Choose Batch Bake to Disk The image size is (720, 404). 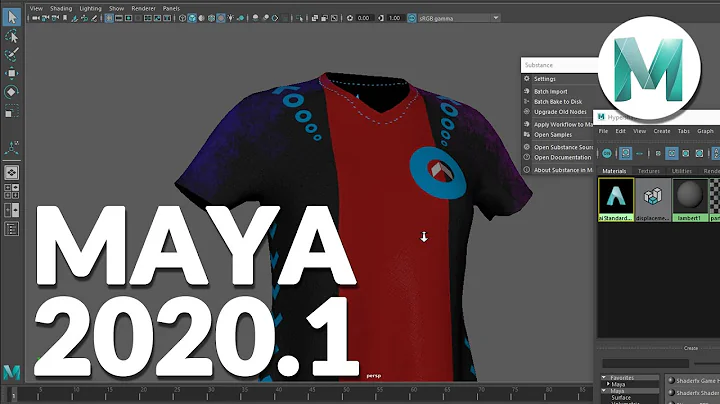tap(557, 101)
